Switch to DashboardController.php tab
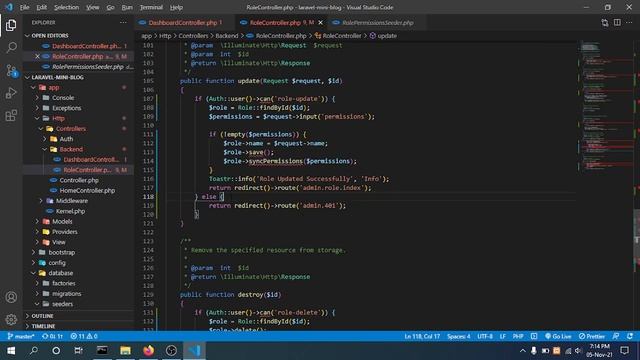The image size is (640, 360). [185, 23]
